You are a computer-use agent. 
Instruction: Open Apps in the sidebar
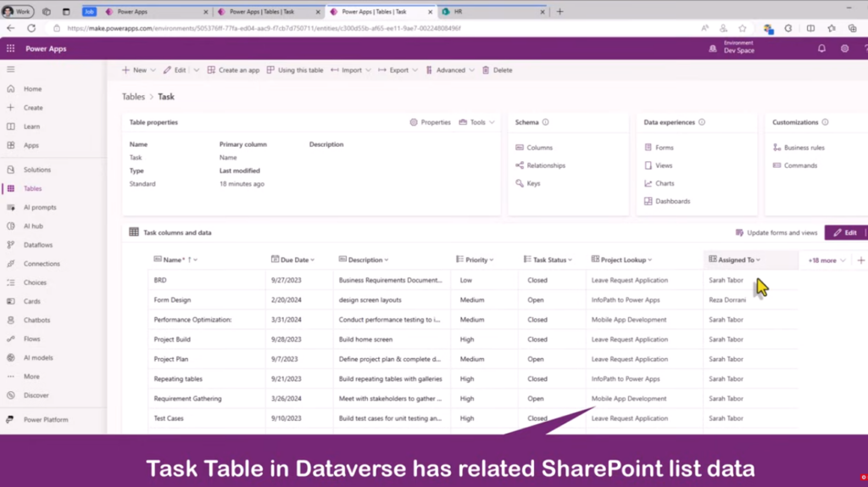pyautogui.click(x=31, y=145)
